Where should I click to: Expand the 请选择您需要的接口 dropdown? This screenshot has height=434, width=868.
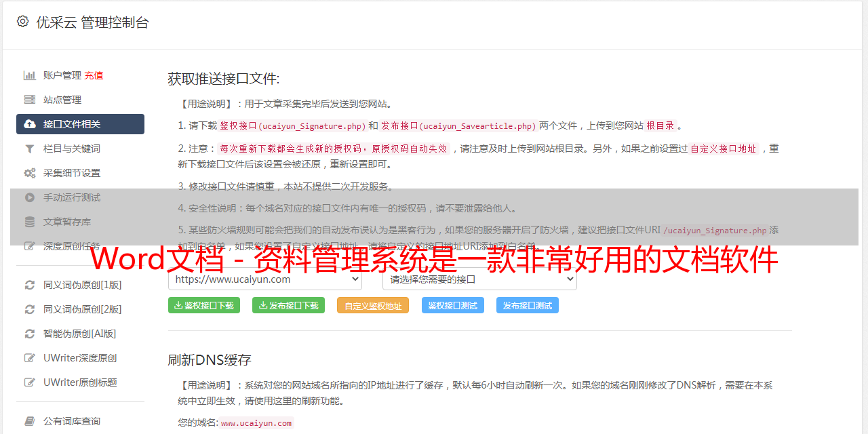point(479,279)
